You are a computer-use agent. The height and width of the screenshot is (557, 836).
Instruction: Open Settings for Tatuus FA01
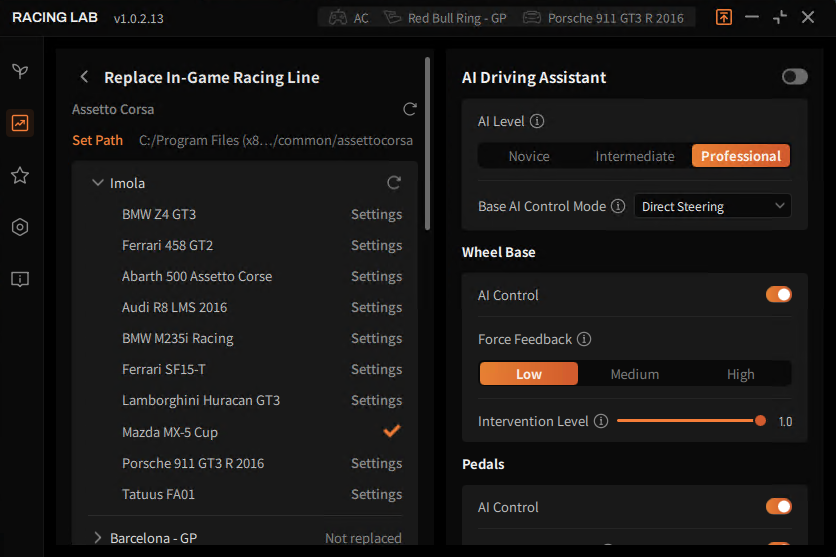[376, 494]
